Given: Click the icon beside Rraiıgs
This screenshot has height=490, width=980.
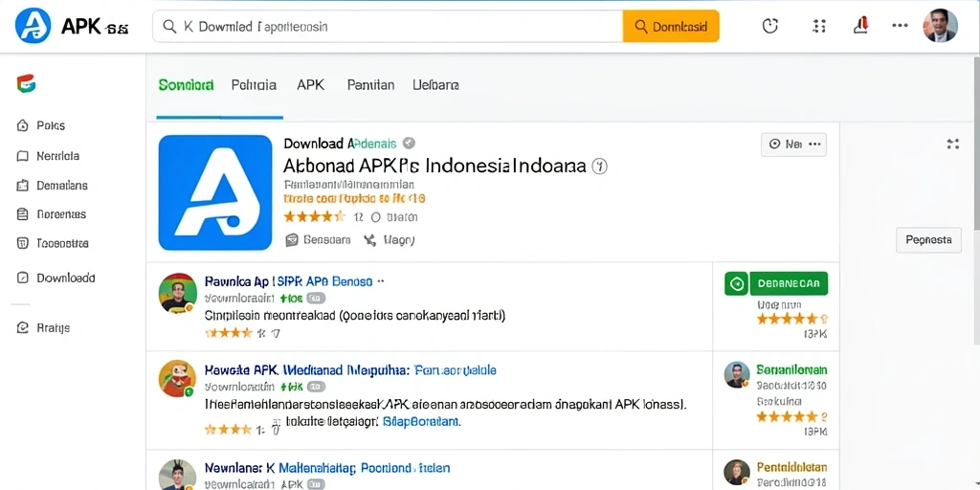Looking at the screenshot, I should pos(23,327).
